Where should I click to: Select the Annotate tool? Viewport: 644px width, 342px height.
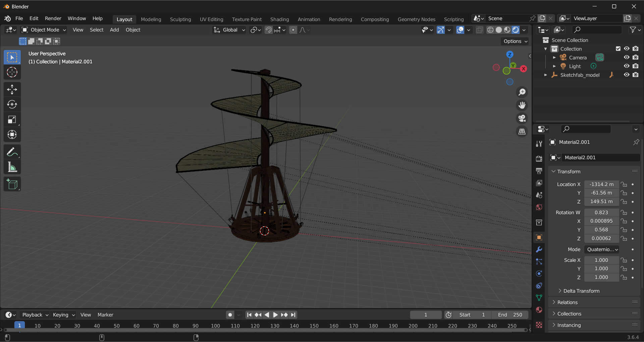[12, 152]
